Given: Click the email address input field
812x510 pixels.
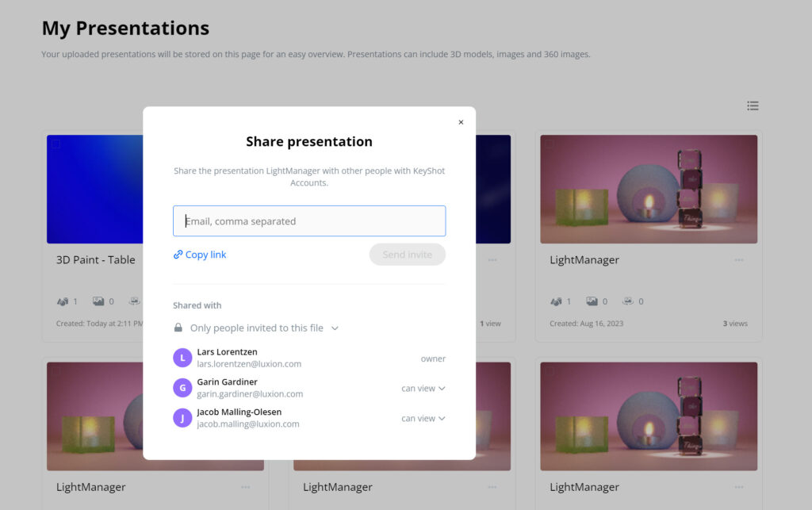Looking at the screenshot, I should pyautogui.click(x=308, y=220).
